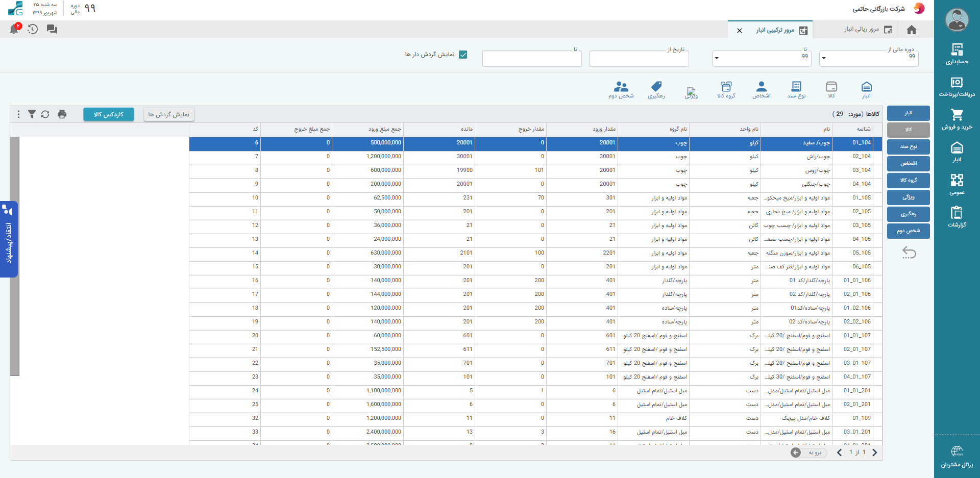Select the رهگیری tag icon
This screenshot has width=980, height=478.
(x=656, y=89)
